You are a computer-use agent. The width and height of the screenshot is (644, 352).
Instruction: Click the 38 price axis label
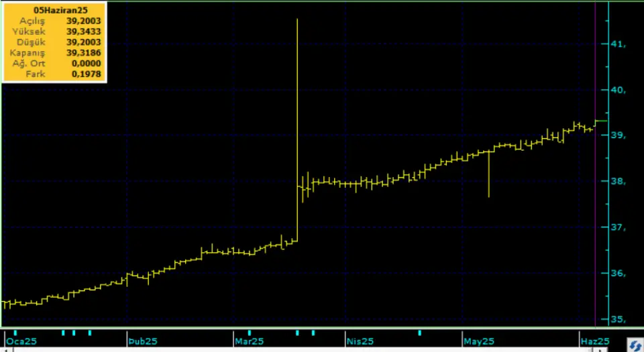coord(618,181)
